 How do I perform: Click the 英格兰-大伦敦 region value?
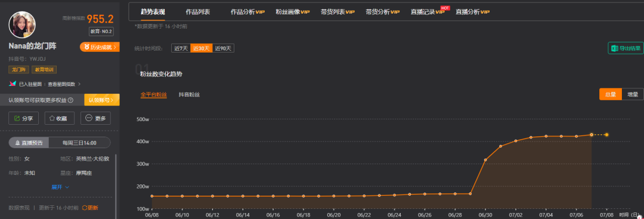point(92,159)
